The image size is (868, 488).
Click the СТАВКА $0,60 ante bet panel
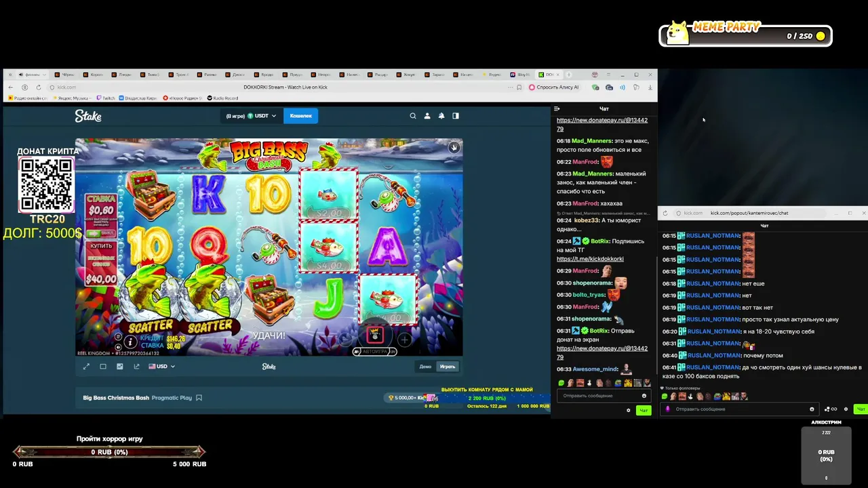pyautogui.click(x=101, y=215)
